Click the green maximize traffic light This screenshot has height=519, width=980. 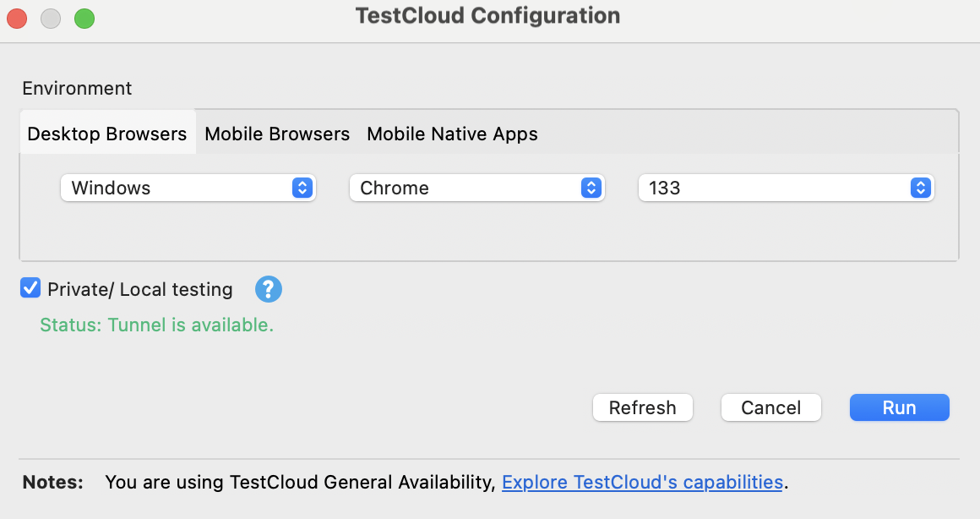(84, 16)
